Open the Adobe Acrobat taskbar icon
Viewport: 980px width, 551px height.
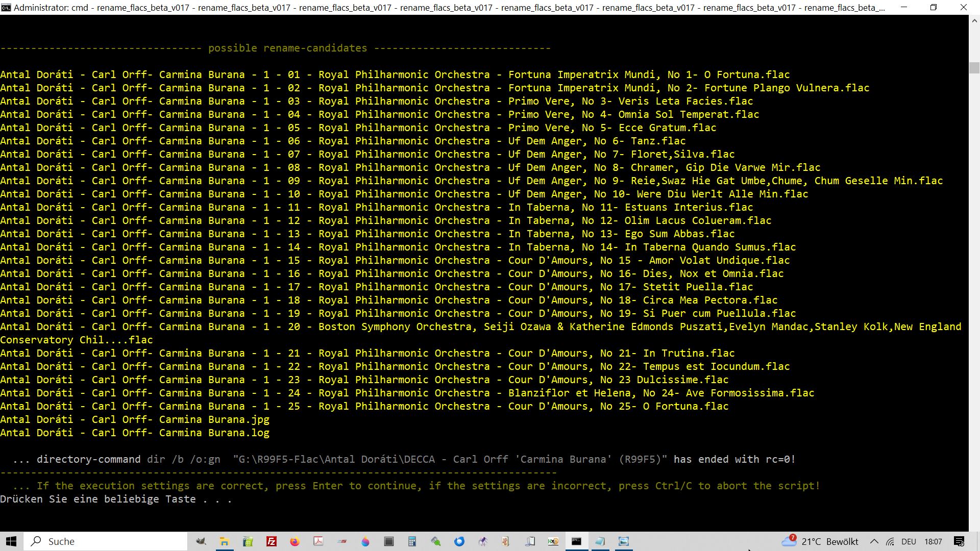(318, 541)
